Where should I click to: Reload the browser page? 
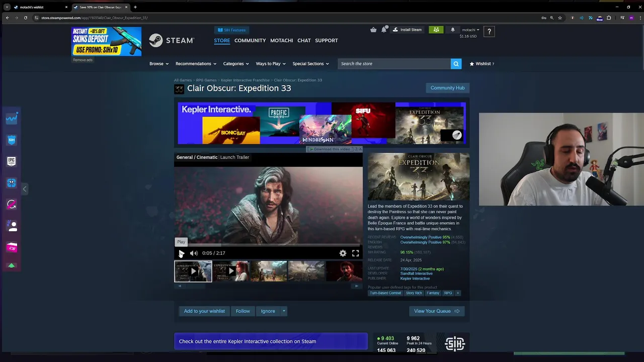point(26,18)
